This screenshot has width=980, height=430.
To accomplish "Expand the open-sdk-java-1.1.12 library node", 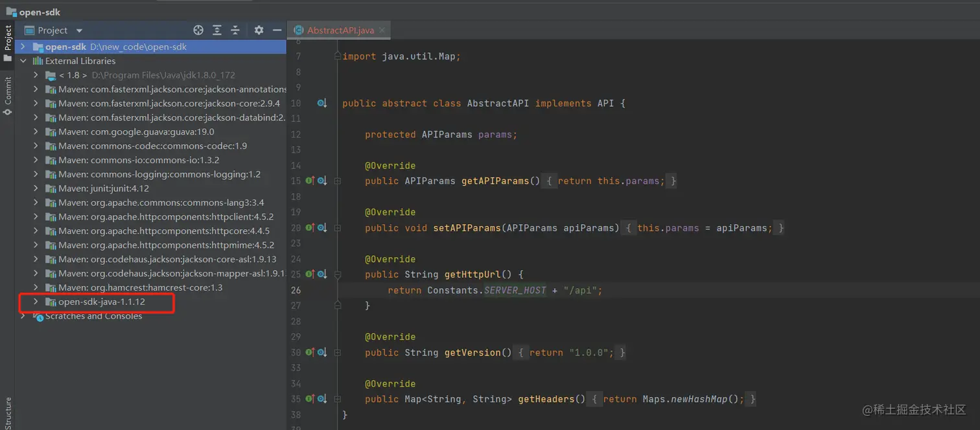I will tap(36, 302).
